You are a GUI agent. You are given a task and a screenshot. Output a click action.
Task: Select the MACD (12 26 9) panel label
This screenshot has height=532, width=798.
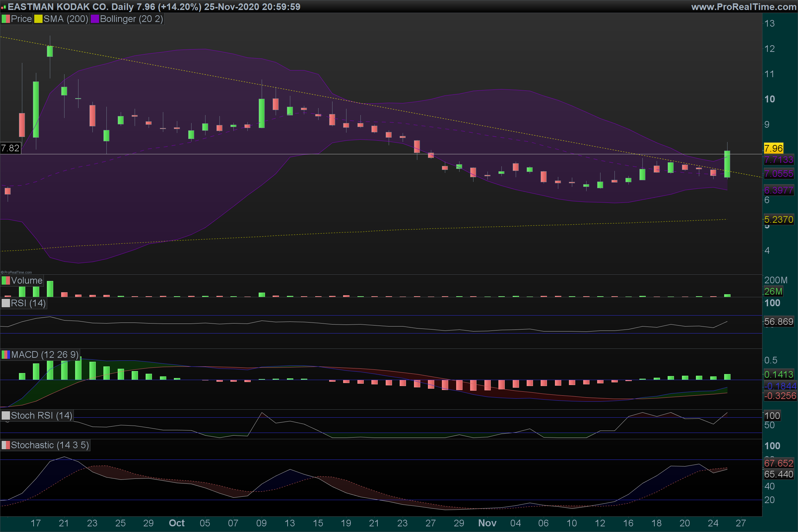click(x=45, y=355)
